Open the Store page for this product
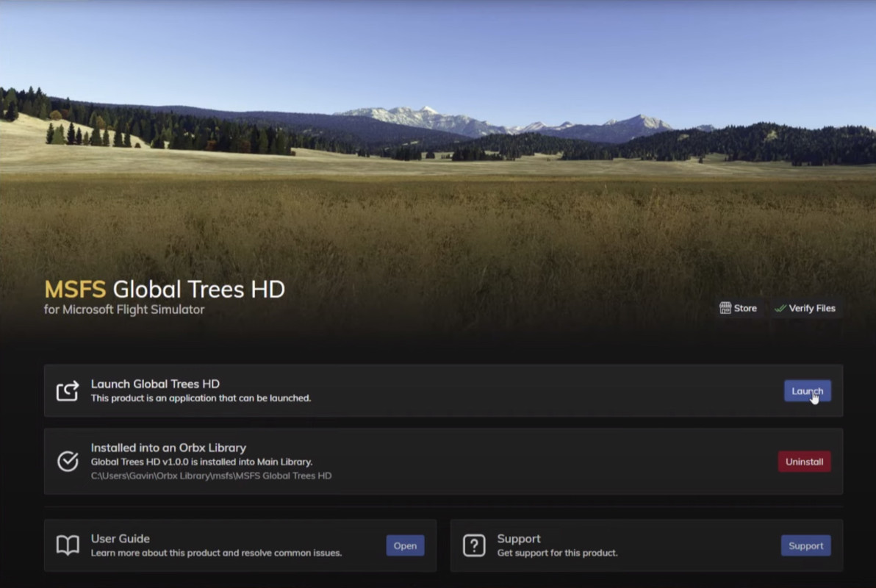 (x=738, y=308)
